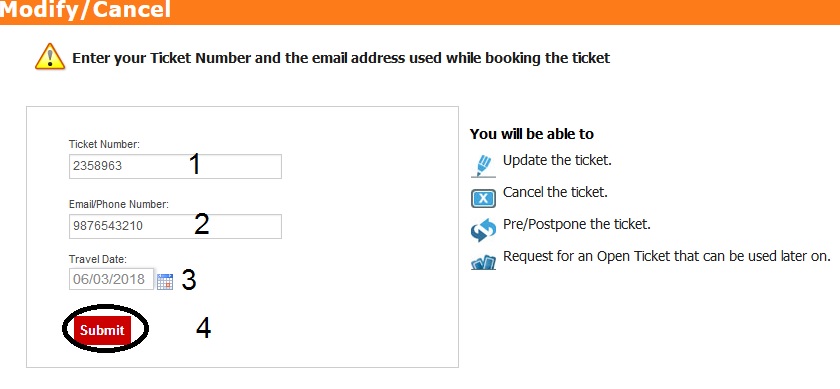Click the 'Enter your Ticket Number' instruction text
Viewport: 840px width, 389px height.
(162, 58)
